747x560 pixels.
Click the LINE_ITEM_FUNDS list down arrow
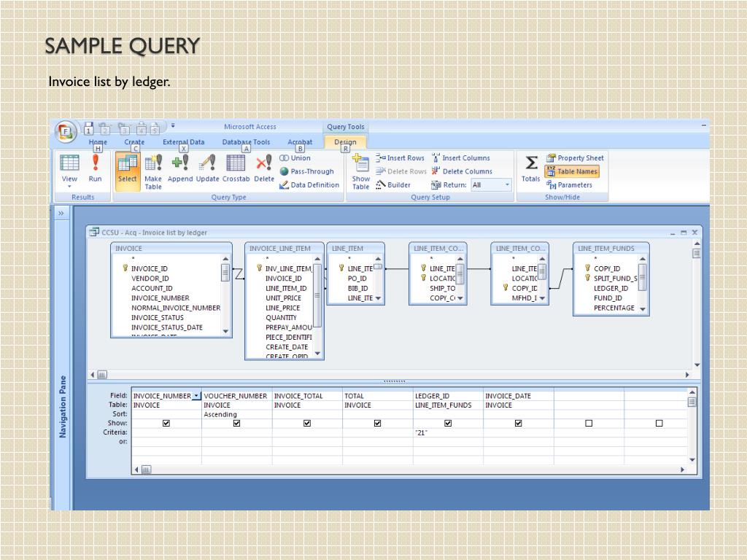pyautogui.click(x=643, y=309)
